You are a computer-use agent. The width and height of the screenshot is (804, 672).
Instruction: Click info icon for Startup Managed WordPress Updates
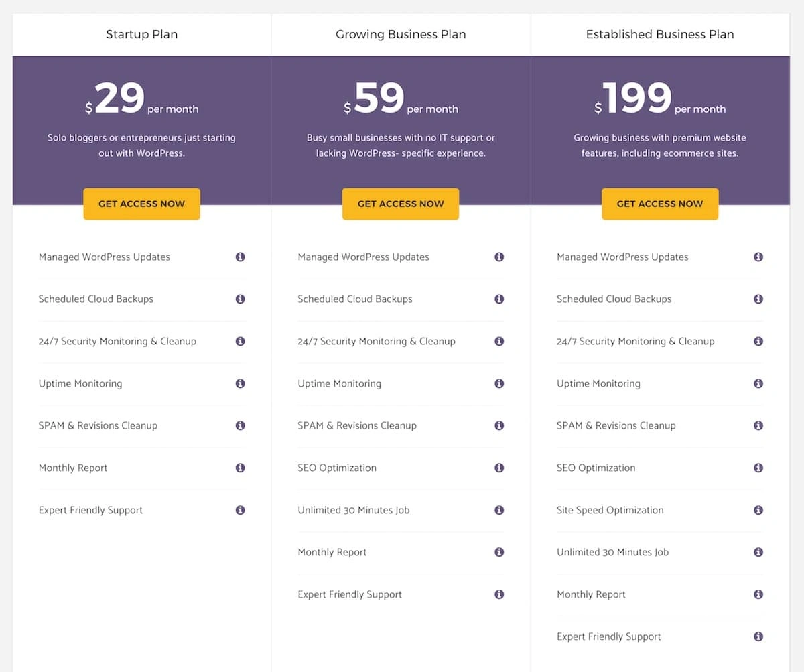pos(240,257)
